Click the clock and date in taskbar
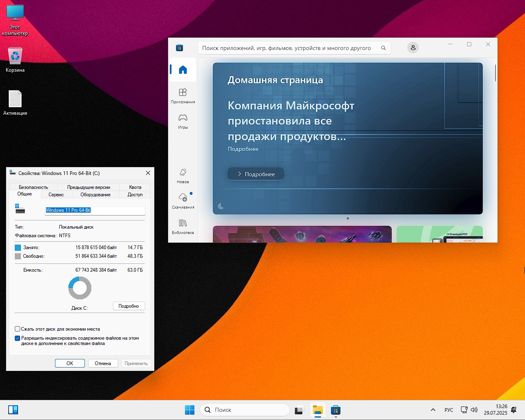The width and height of the screenshot is (525, 420). 495,410
